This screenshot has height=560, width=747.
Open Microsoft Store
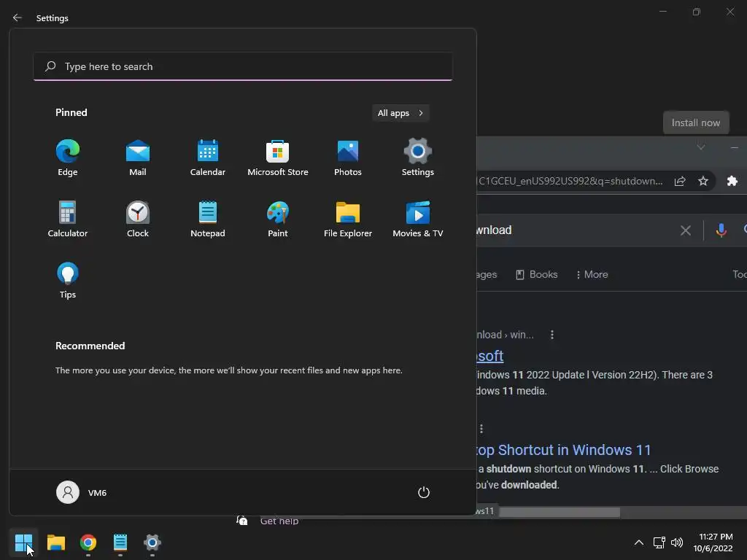coord(278,157)
